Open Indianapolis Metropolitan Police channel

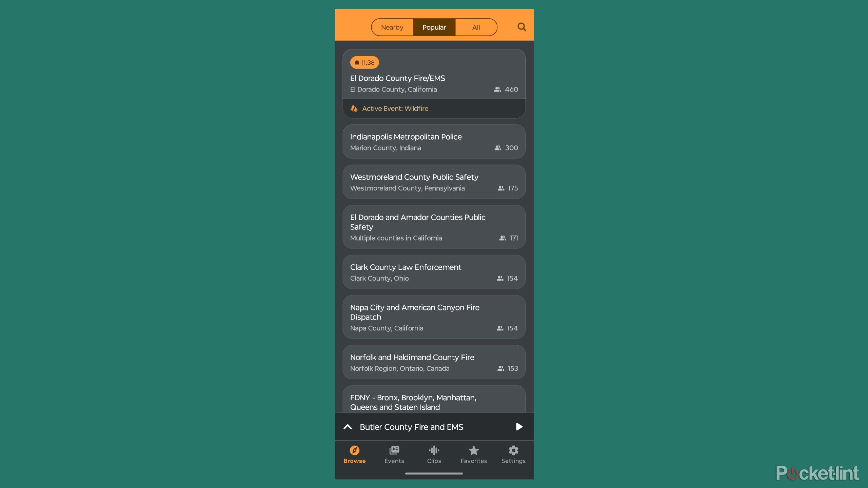coord(434,141)
